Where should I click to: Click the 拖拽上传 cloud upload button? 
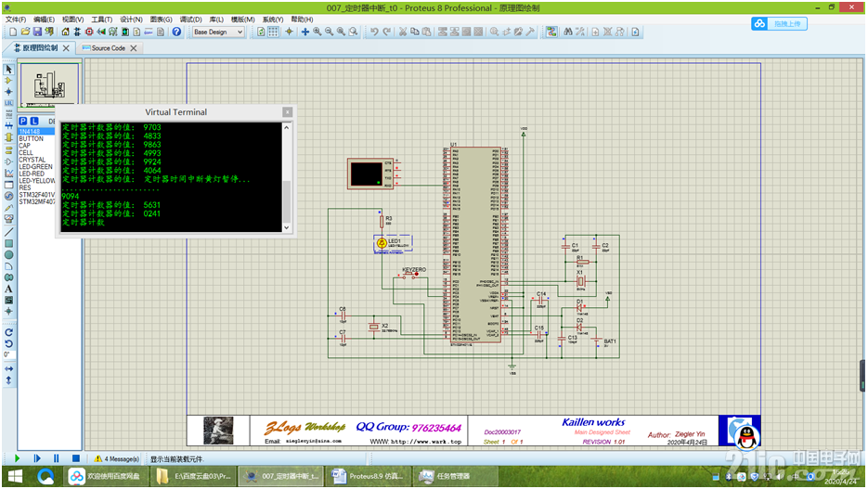(780, 24)
